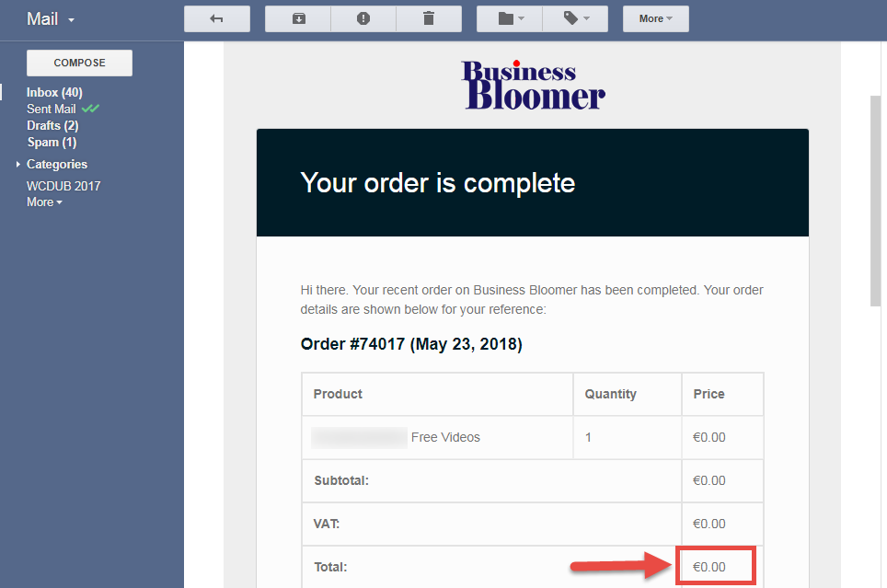Archive this email with the archive icon
The height and width of the screenshot is (588, 887).
(298, 18)
